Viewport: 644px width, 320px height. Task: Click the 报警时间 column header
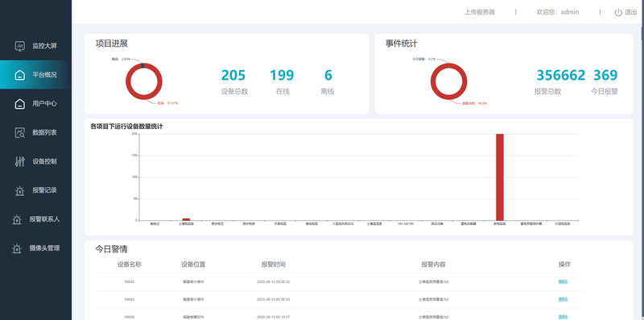point(274,264)
